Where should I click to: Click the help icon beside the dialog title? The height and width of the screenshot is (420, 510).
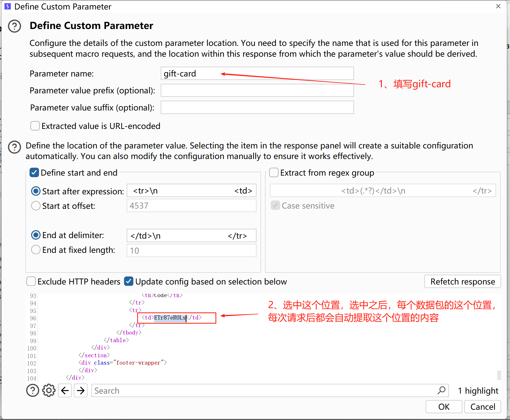[14, 26]
